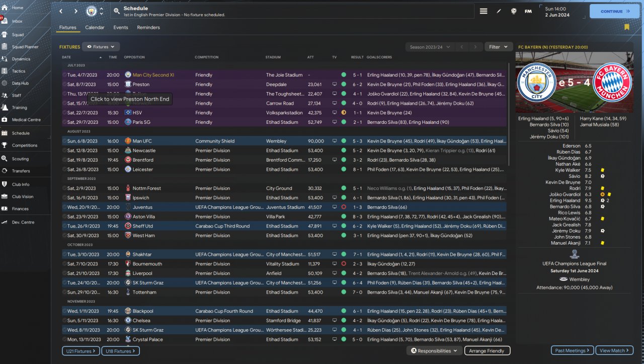Open the Inbox from the sidebar
The width and height of the screenshot is (644, 364).
[x=17, y=21]
